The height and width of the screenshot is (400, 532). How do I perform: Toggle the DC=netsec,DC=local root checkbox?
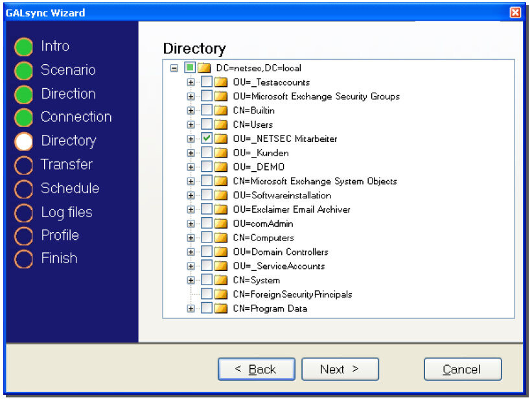[190, 67]
